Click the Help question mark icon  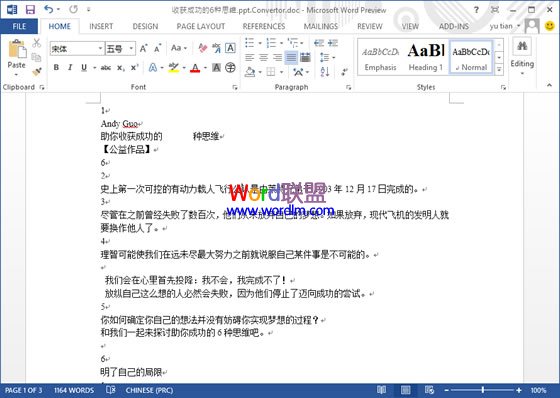pyautogui.click(x=476, y=10)
